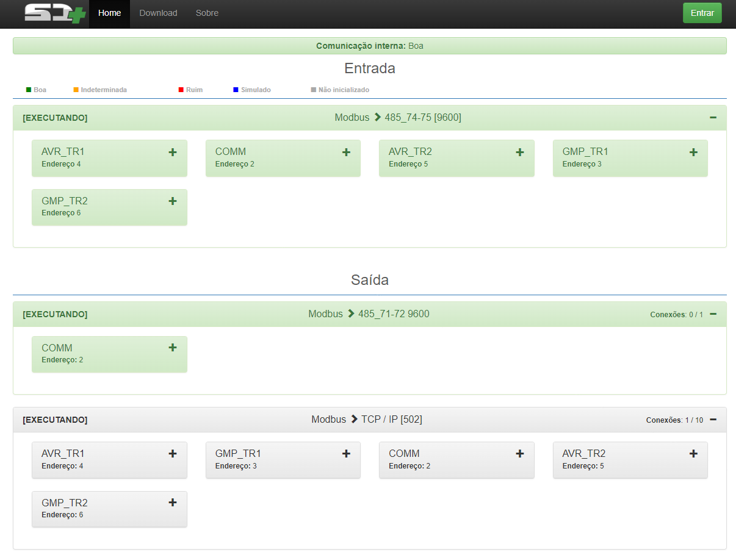
Task: Click the chevron icon in 485_74-75 header
Action: (x=377, y=117)
